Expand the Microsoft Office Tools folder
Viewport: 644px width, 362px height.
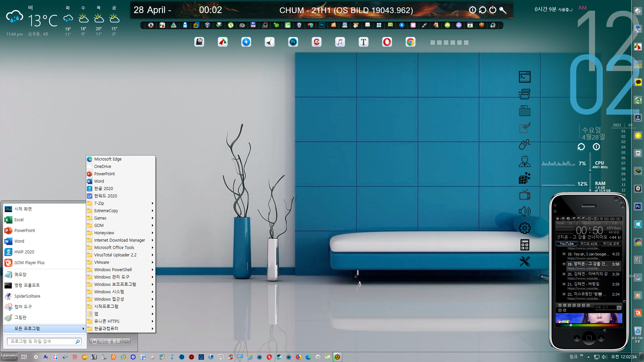(120, 248)
